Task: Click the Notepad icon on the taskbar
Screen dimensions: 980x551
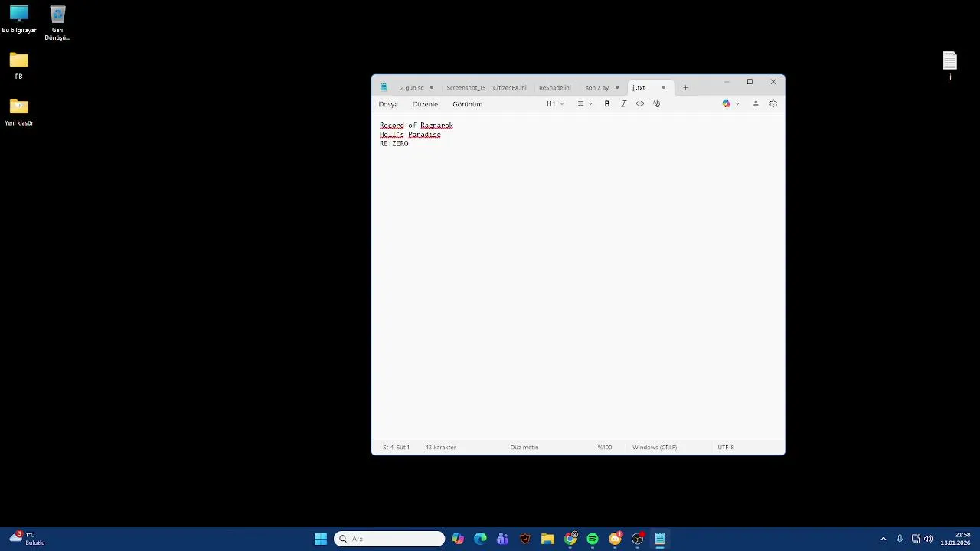Action: [660, 539]
